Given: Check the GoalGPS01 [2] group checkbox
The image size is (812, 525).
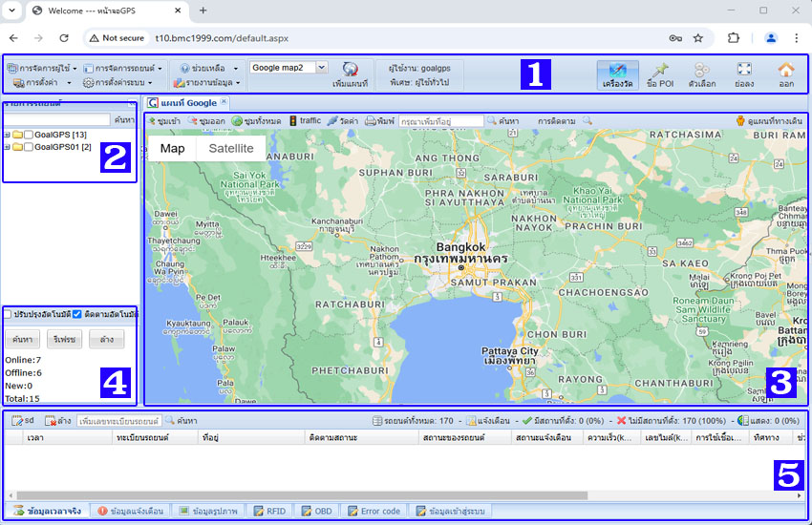Looking at the screenshot, I should click(29, 147).
